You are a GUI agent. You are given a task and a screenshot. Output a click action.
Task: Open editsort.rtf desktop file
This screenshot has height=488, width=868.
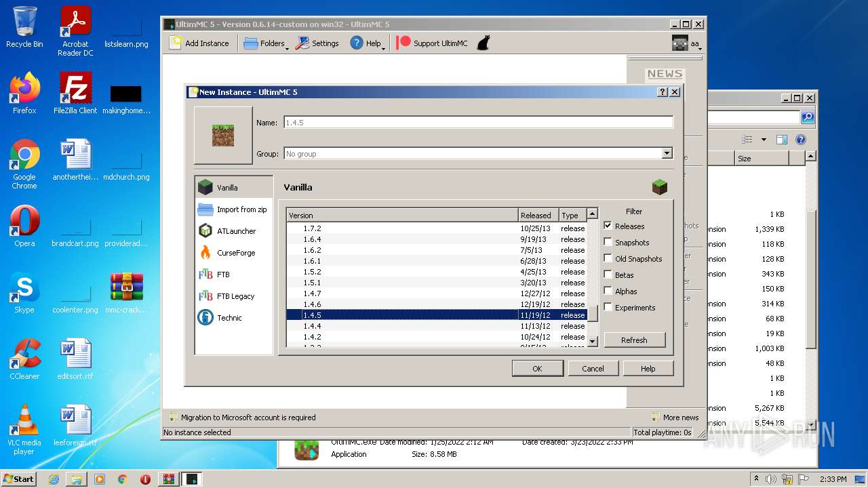[75, 359]
